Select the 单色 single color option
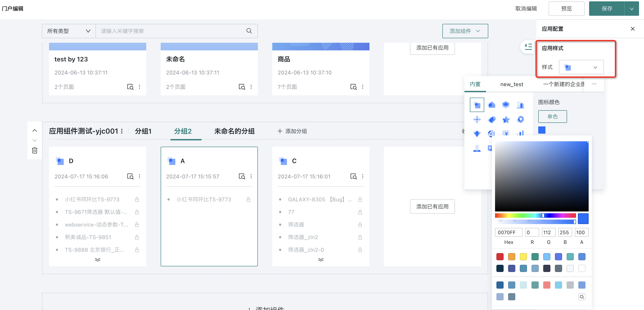This screenshot has height=310, width=644. (x=552, y=117)
